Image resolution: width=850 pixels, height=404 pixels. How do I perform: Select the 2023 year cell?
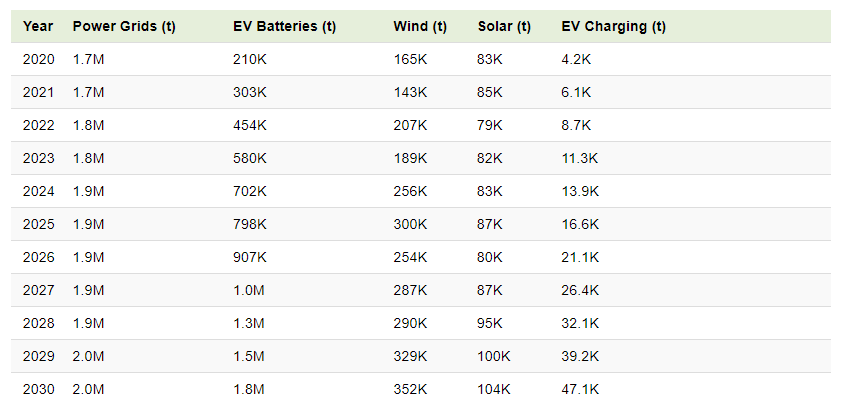tap(38, 158)
